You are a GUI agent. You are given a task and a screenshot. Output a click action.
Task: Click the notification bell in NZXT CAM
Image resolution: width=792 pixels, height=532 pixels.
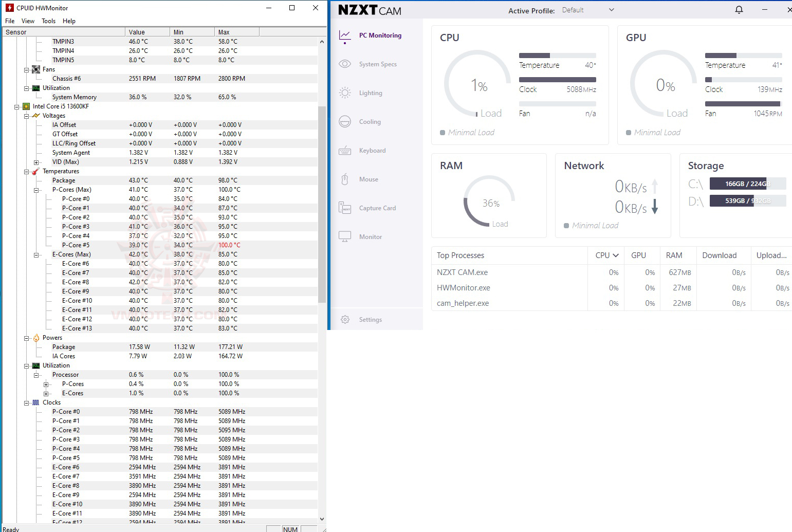pos(739,10)
